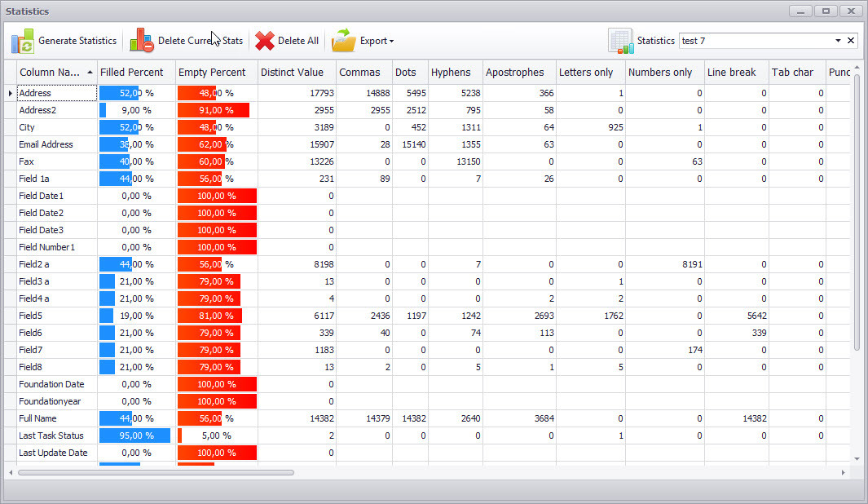Click the Delete Current Stats chart icon
Screen dimensions: 868x504
142,41
